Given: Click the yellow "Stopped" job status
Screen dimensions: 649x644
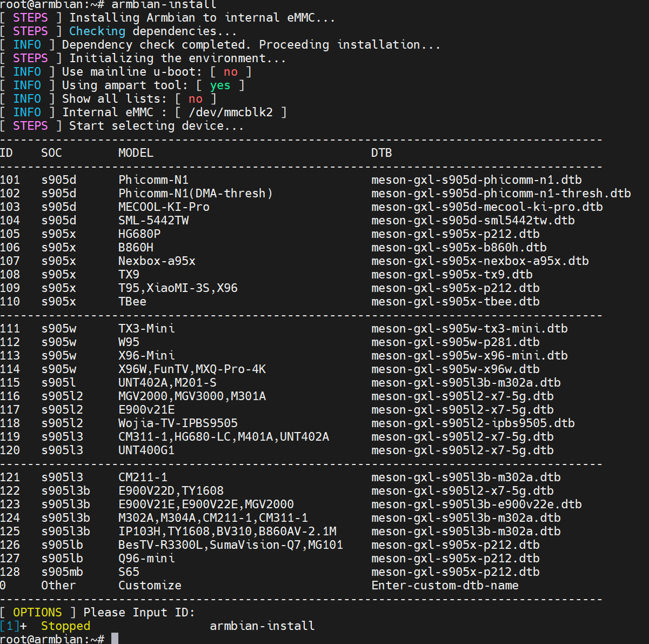Looking at the screenshot, I should pyautogui.click(x=65, y=626).
